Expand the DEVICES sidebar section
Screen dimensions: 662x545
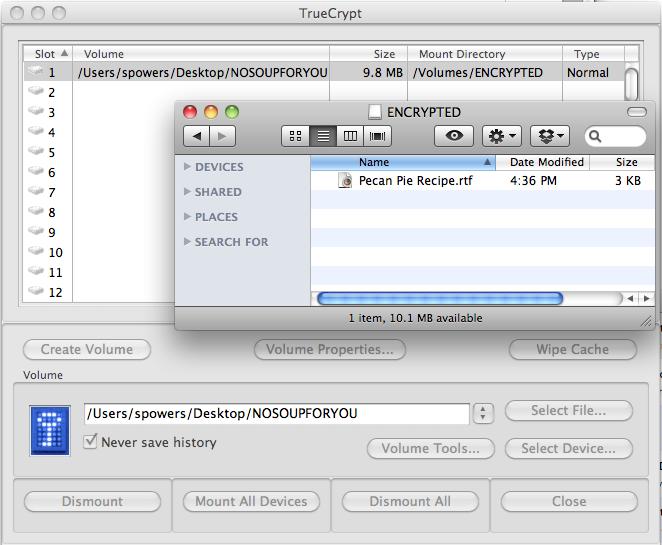(188, 167)
